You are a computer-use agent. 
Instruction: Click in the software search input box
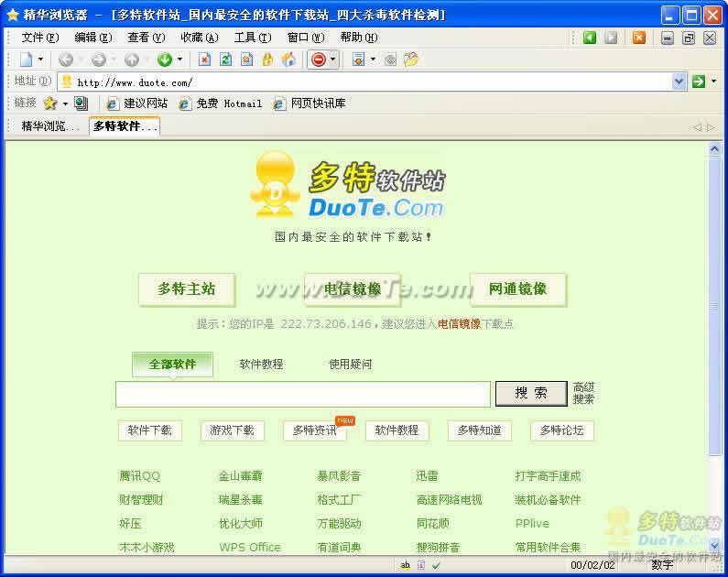303,394
